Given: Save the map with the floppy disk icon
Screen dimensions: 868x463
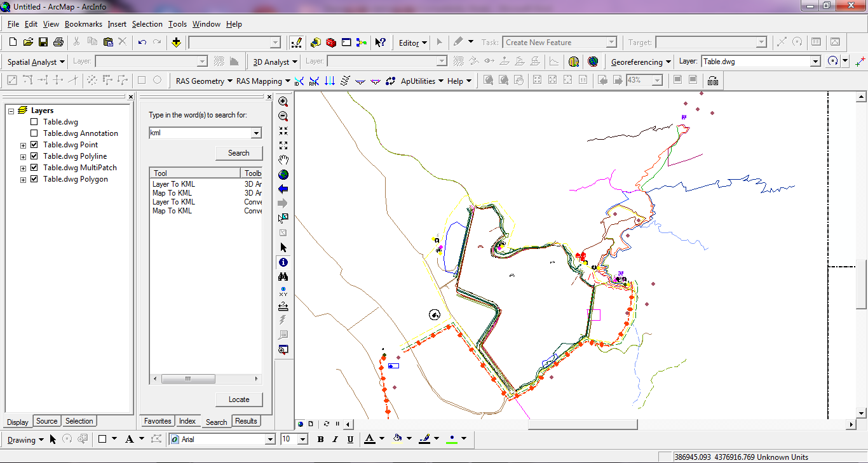Looking at the screenshot, I should click(43, 42).
